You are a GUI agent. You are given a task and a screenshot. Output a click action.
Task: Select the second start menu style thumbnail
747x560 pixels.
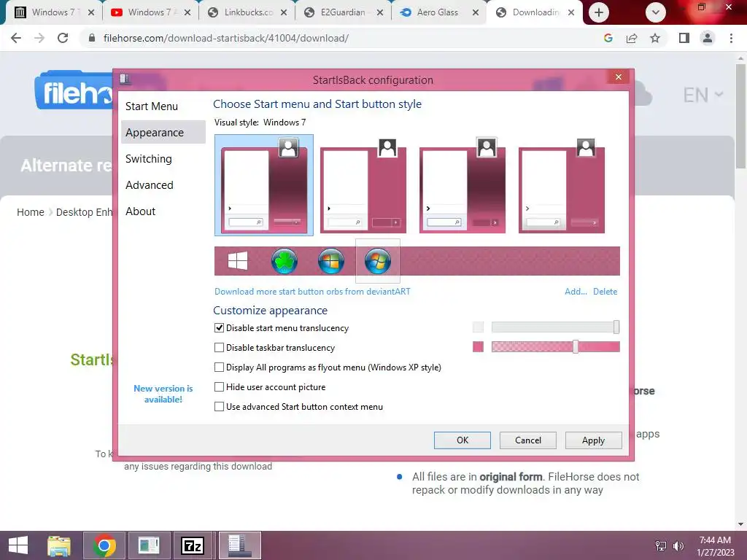click(x=363, y=184)
